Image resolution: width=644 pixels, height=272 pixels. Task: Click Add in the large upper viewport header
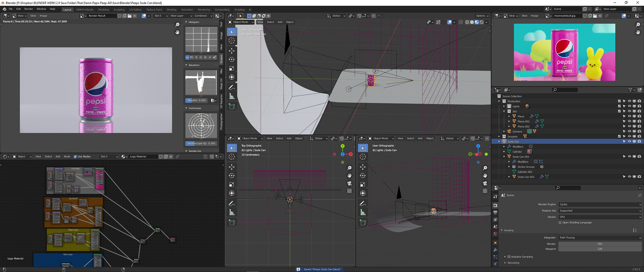280,22
